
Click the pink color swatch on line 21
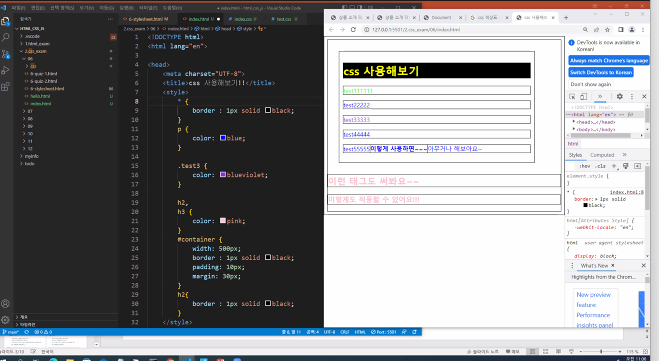tap(223, 221)
